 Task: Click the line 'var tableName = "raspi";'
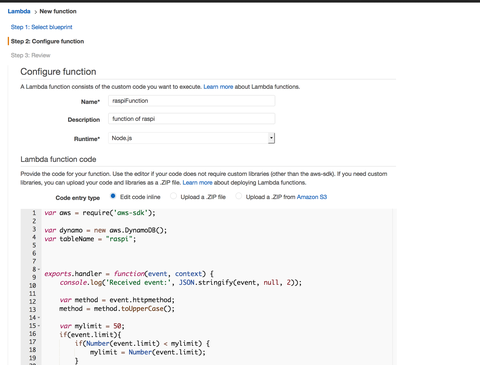[x=90, y=239]
